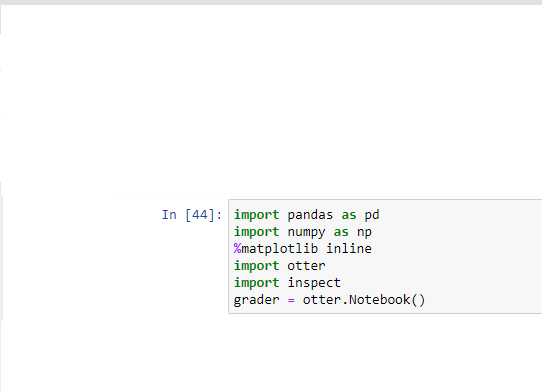This screenshot has width=542, height=392.
Task: Click 'otter' before .Notebook() in last line
Action: click(x=322, y=300)
